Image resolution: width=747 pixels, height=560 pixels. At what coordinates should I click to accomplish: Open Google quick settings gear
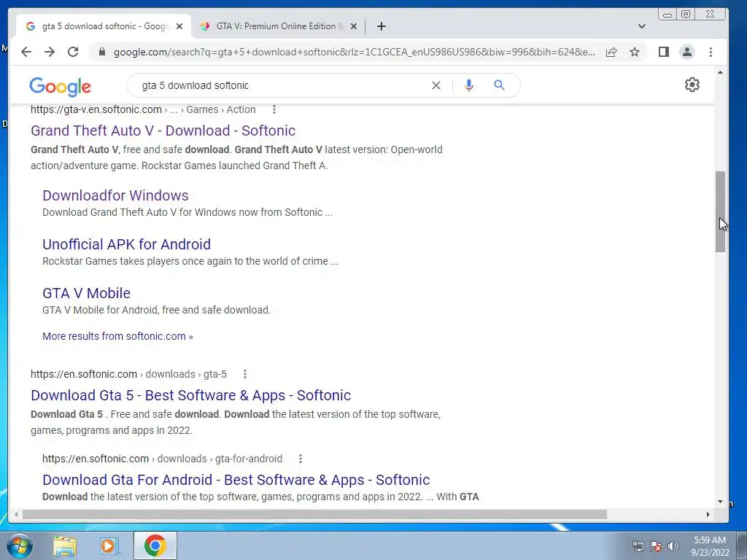[692, 85]
